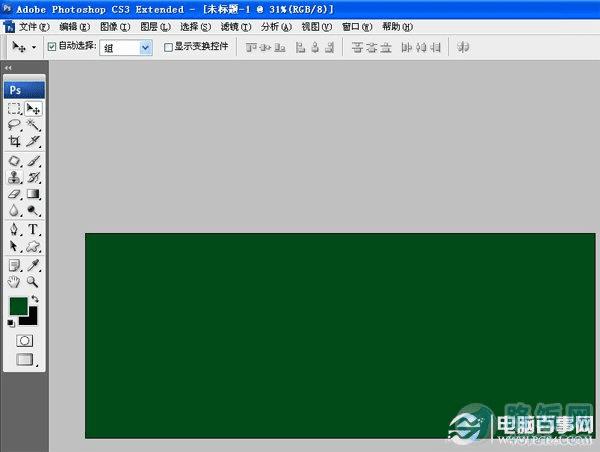This screenshot has height=452, width=600.
Task: Click align left edges icon
Action: pos(300,47)
